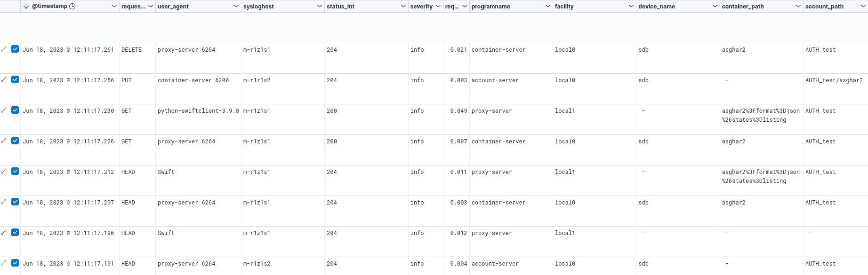This screenshot has width=868, height=275.
Task: Expand the row timestamped 12:11:17.261
Action: pos(4,49)
